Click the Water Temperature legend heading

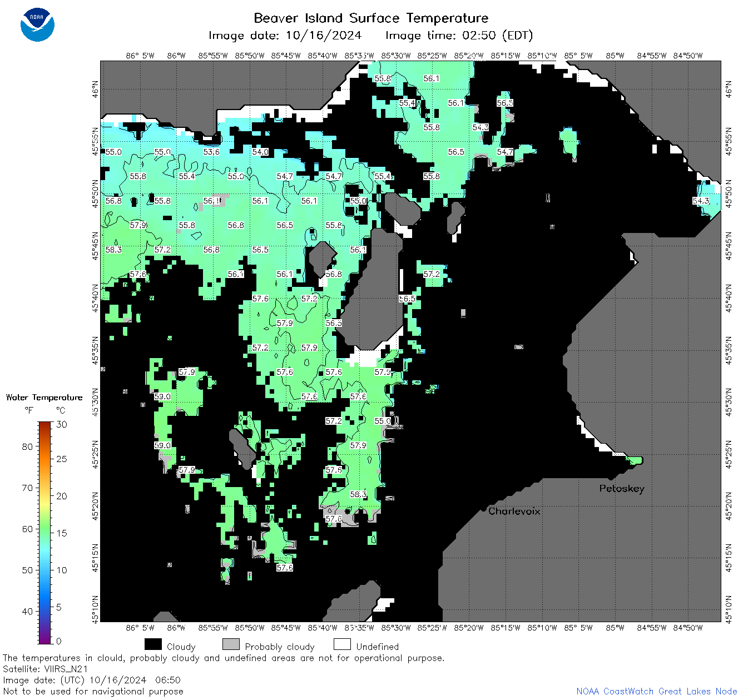click(x=44, y=398)
